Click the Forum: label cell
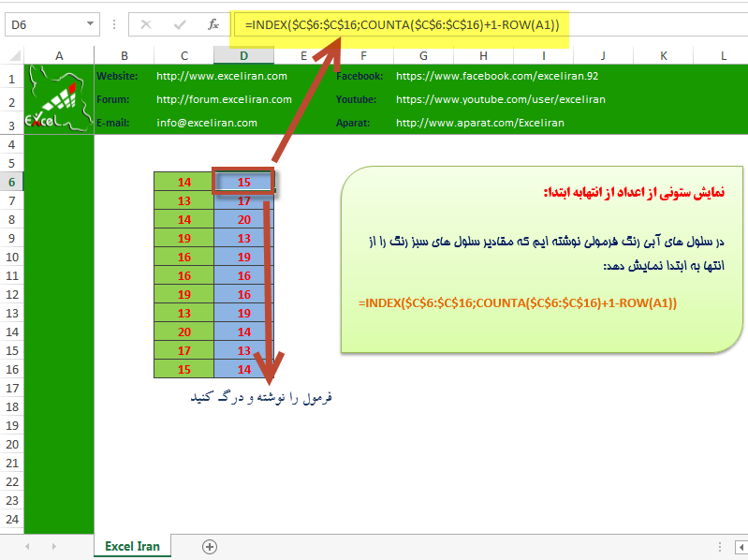Screen dimensions: 748x560 113,99
